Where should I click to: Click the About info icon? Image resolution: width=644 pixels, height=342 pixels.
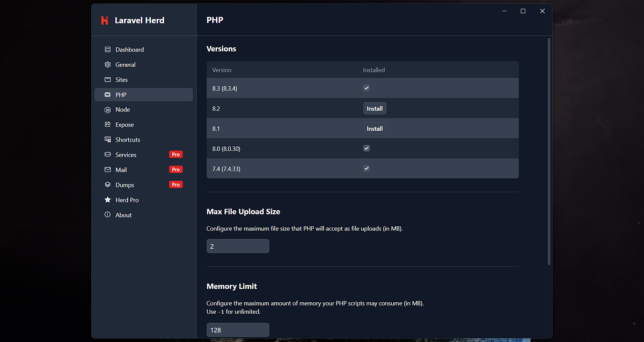coord(107,214)
